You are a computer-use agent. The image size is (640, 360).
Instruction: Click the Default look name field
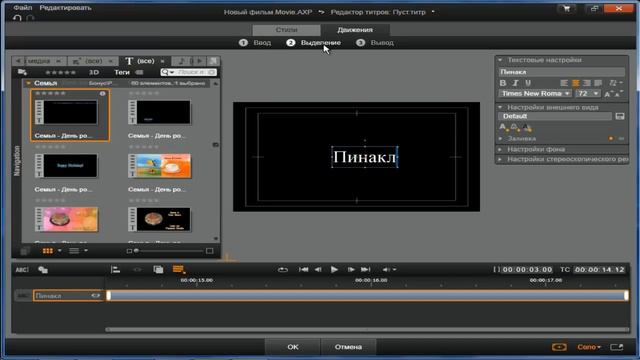point(555,116)
